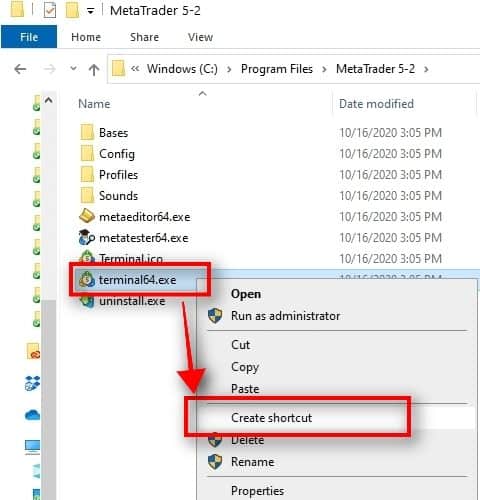Toggle the Properties checkmark in quick access toolbar

(x=50, y=10)
